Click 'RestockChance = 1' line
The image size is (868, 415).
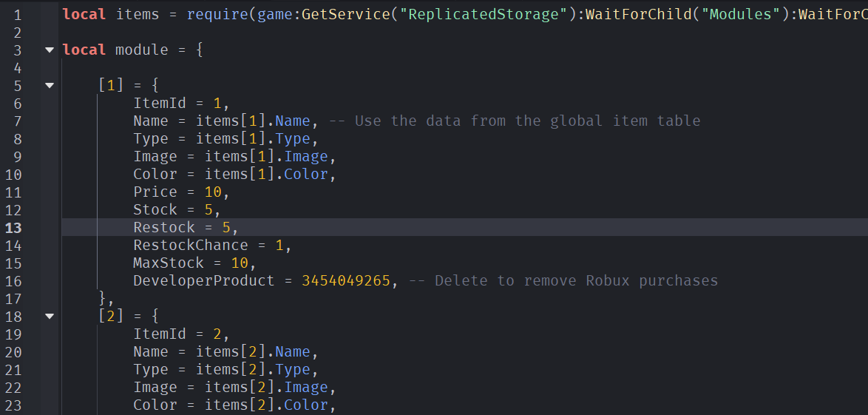(x=212, y=245)
